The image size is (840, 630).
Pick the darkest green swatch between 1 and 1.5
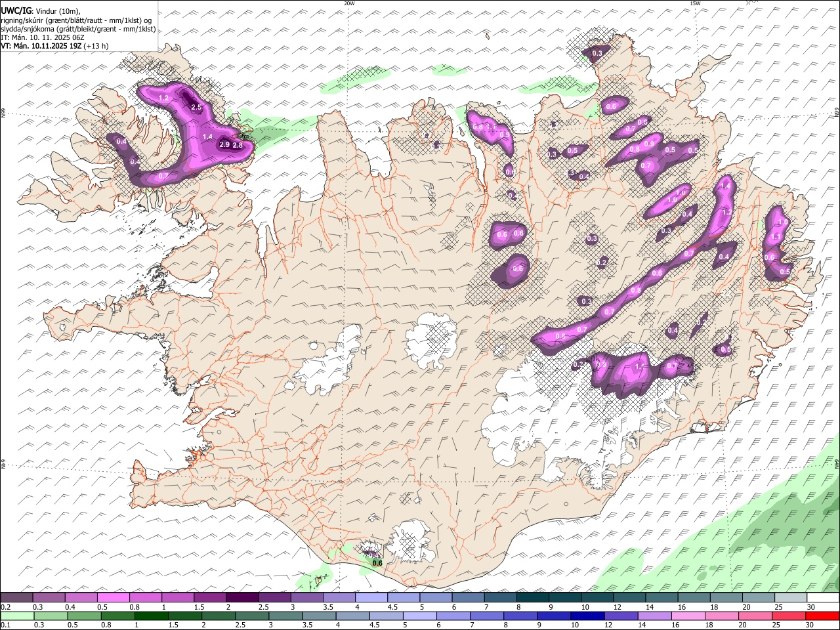point(151,616)
